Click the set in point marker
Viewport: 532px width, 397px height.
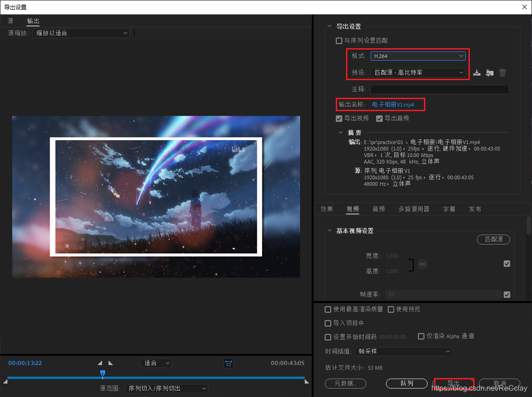(x=100, y=363)
